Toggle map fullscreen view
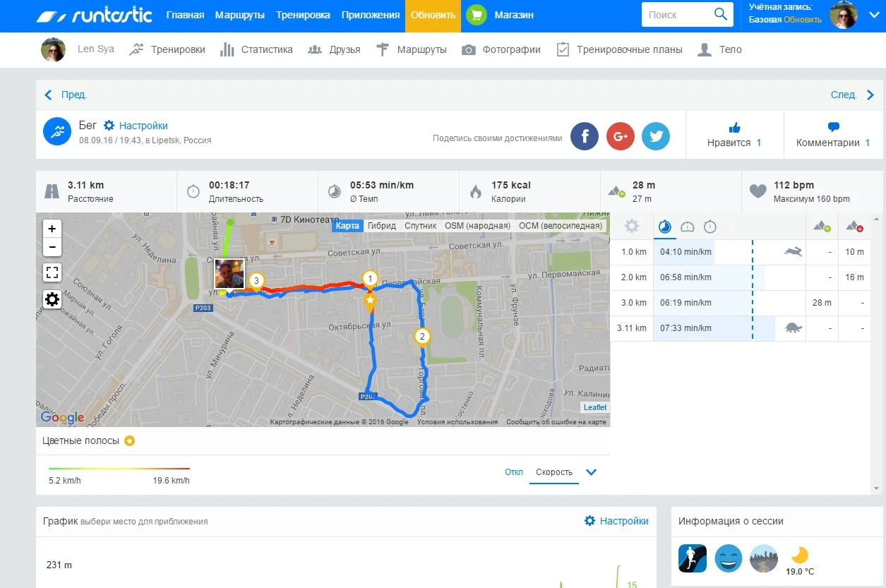Viewport: 886px width, 588px height. pos(52,272)
